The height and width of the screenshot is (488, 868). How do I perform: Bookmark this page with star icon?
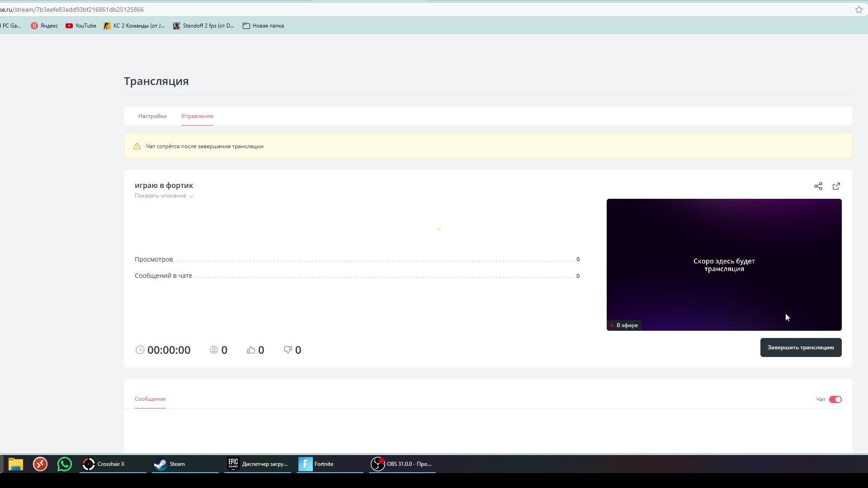coord(859,9)
